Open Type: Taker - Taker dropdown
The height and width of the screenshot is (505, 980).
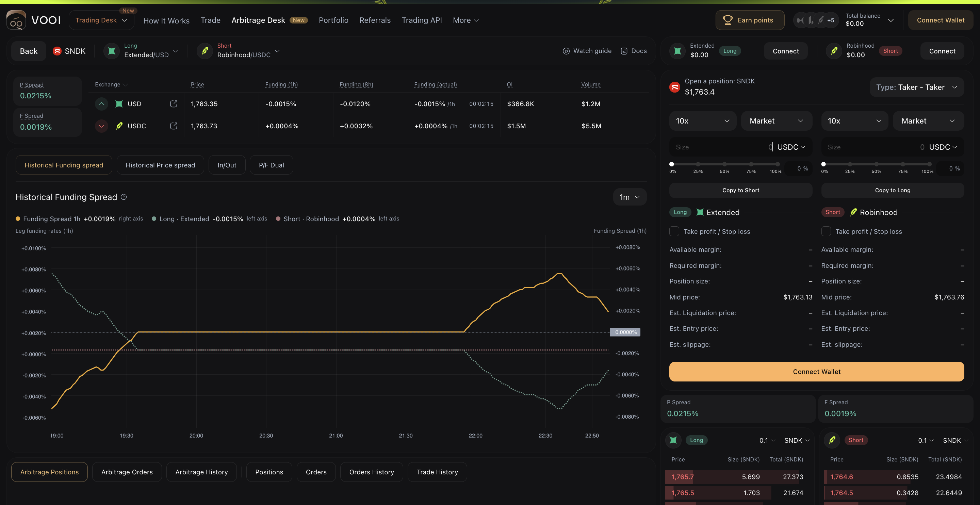[917, 87]
